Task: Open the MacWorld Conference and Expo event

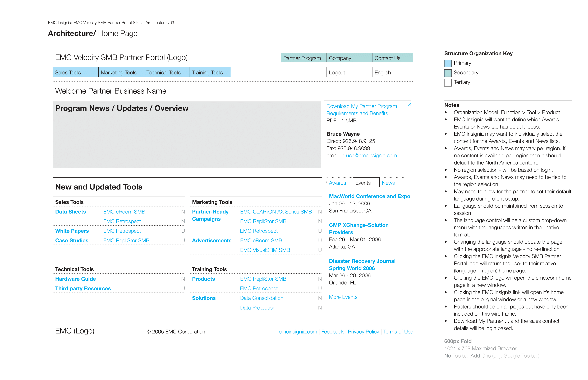Action: click(x=369, y=196)
